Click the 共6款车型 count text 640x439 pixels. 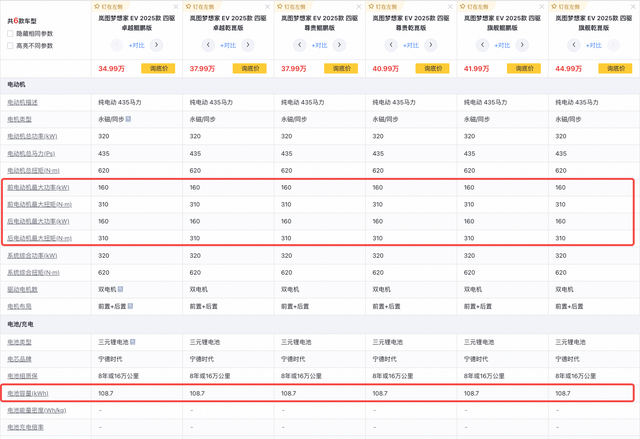point(22,21)
